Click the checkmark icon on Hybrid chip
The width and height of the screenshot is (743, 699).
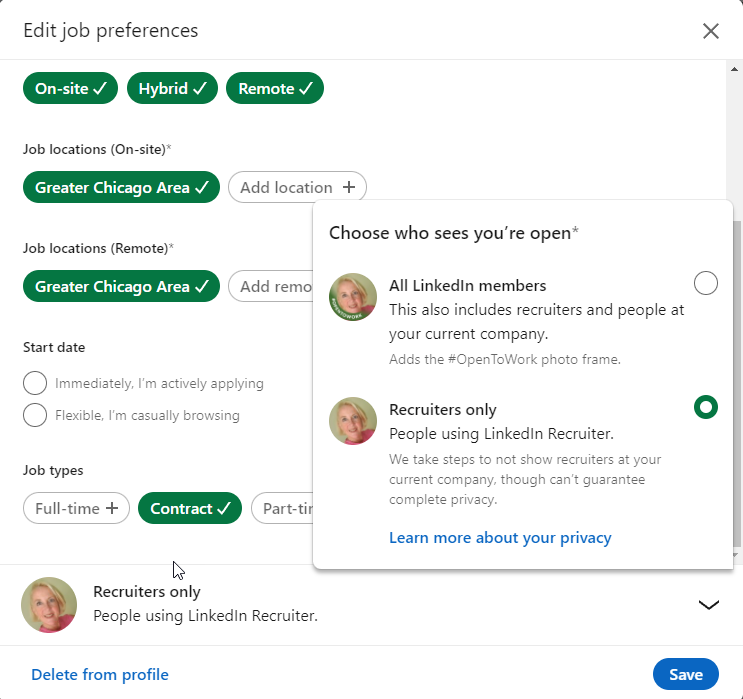coord(200,88)
